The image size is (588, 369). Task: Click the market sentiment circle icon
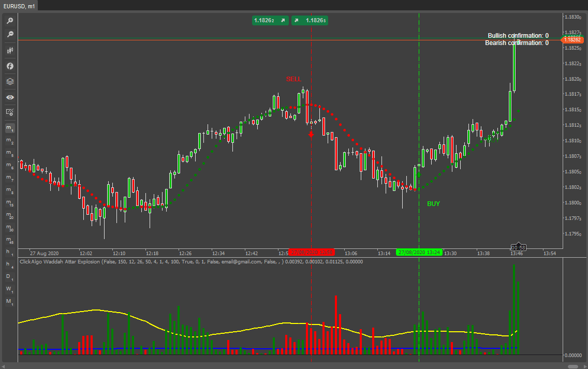click(9, 66)
